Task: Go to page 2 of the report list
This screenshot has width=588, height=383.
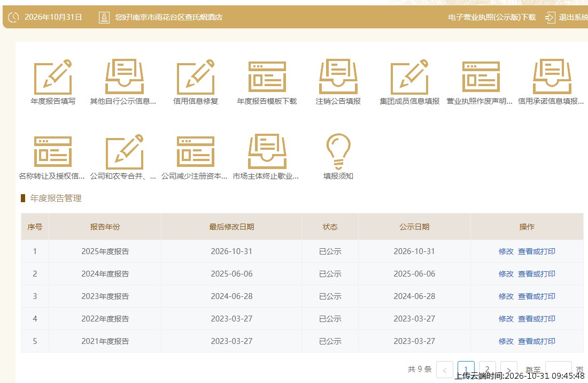Action: [x=487, y=370]
